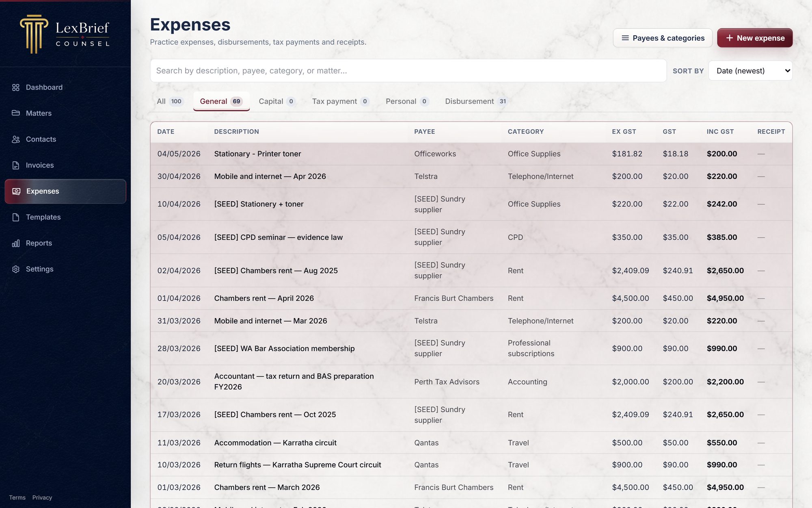Focus the expense search field
The height and width of the screenshot is (508, 812).
click(x=408, y=71)
